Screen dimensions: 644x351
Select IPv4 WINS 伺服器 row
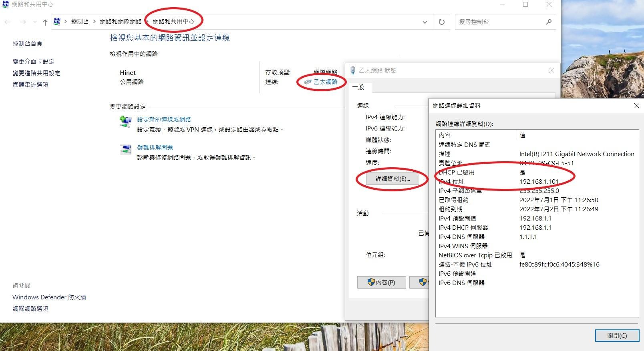(x=537, y=246)
